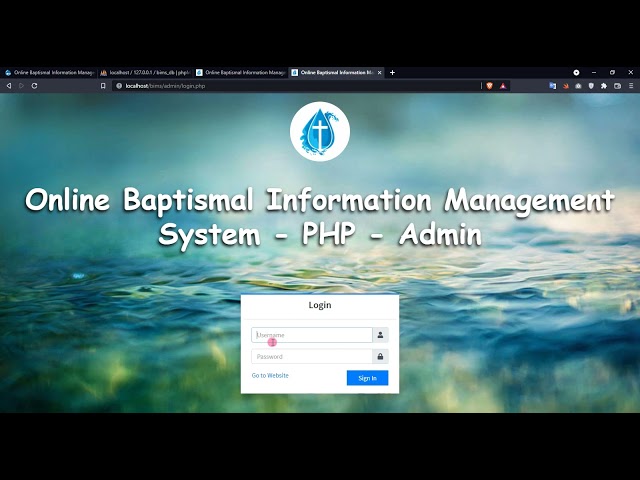Restore down the browser window
This screenshot has height=480, width=640.
click(x=612, y=72)
